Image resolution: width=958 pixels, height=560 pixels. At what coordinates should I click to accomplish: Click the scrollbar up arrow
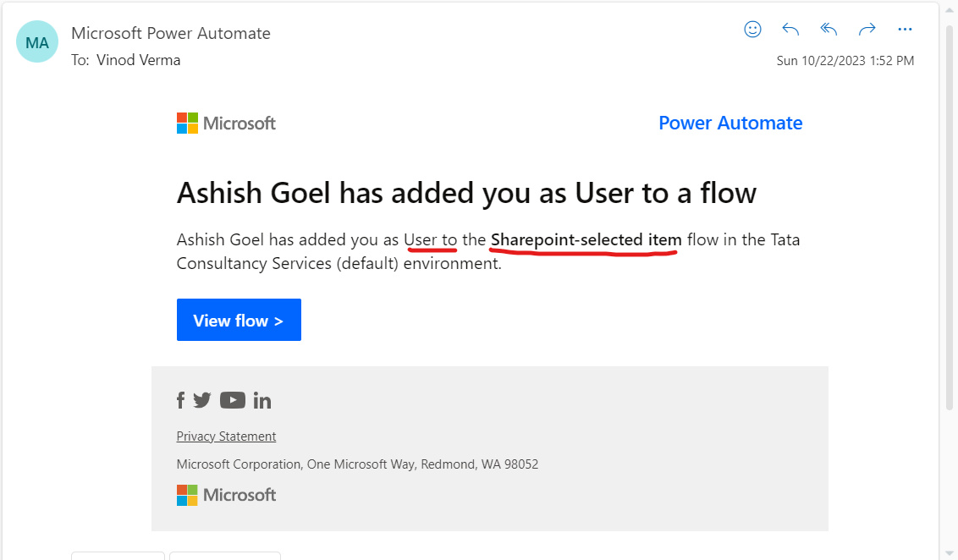pos(949,10)
